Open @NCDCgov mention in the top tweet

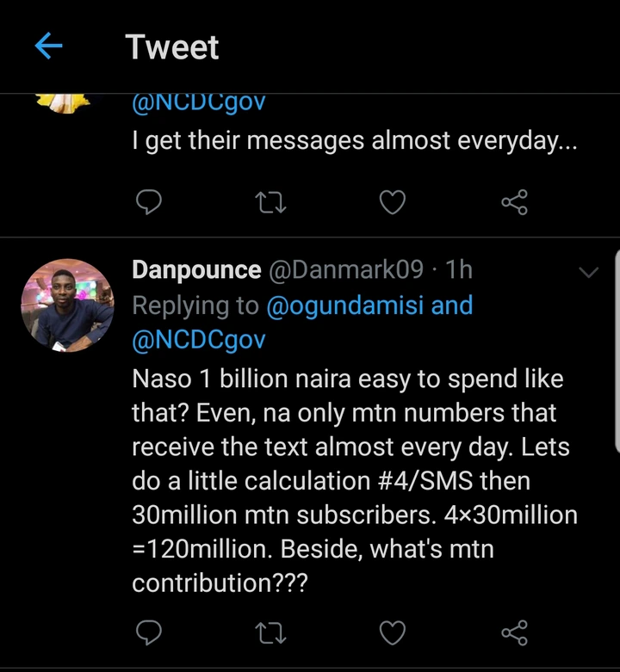coord(199,103)
